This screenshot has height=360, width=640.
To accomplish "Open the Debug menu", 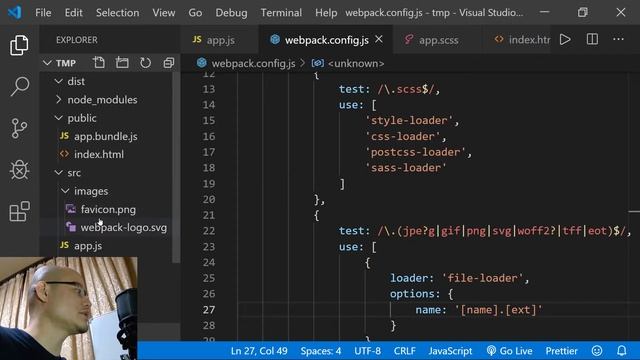I will [x=231, y=13].
